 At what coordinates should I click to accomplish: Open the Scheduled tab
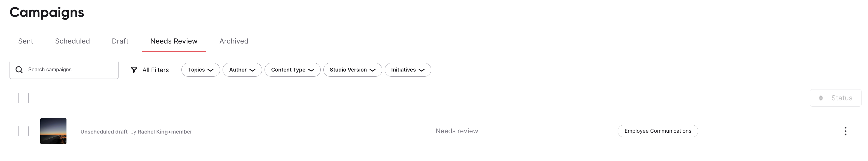[72, 41]
